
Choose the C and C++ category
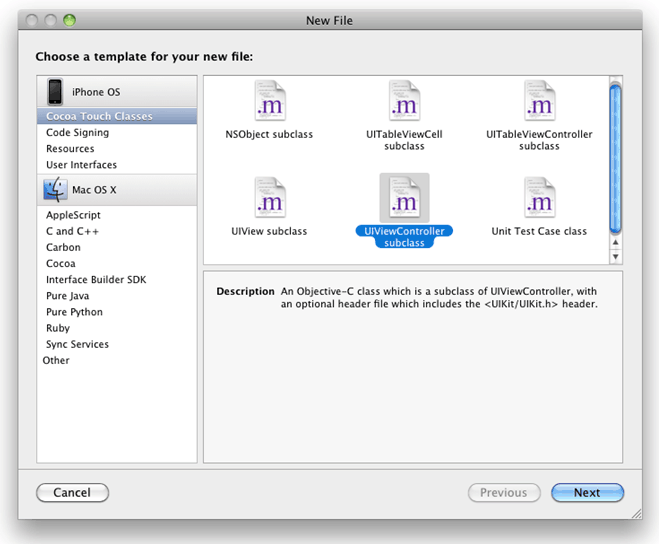point(117,231)
